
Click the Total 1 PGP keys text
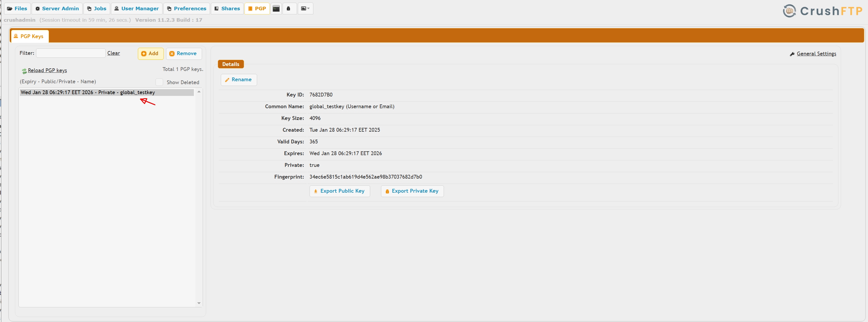(183, 69)
